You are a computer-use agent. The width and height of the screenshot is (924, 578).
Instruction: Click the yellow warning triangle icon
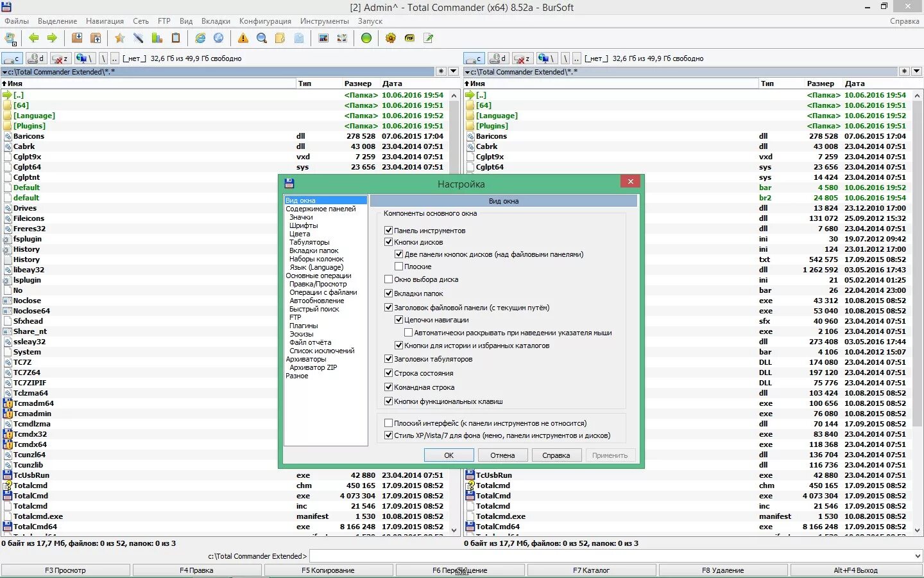click(x=243, y=38)
